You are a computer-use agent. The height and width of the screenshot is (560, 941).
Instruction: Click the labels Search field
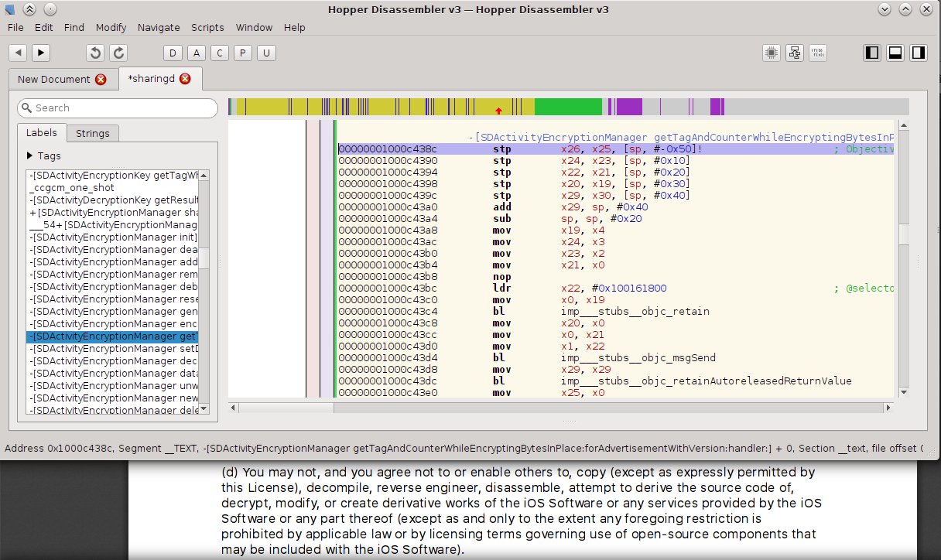[x=118, y=108]
